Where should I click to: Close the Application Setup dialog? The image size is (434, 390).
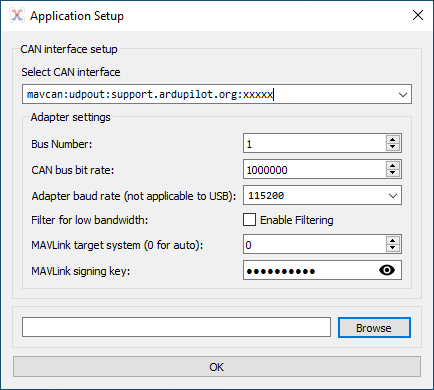pos(418,15)
